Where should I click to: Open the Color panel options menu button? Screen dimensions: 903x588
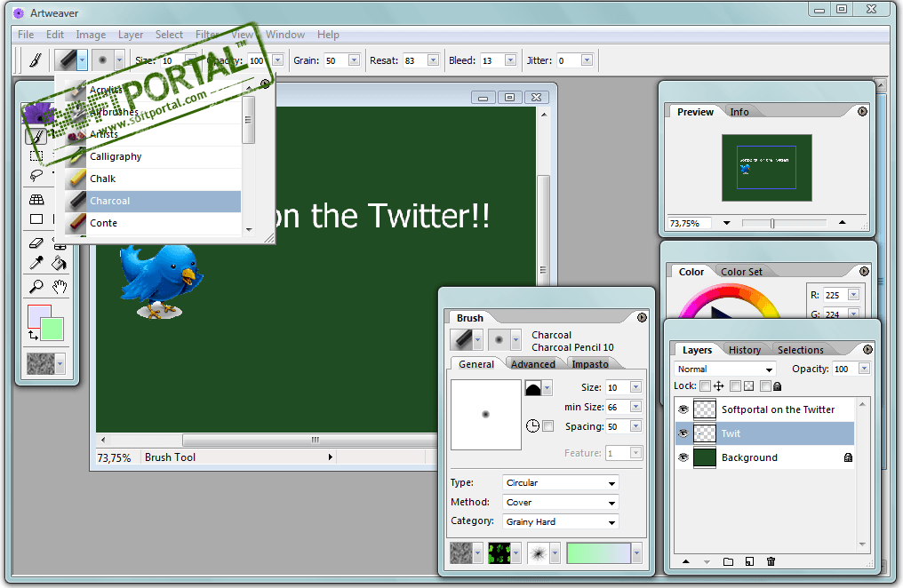pyautogui.click(x=864, y=271)
